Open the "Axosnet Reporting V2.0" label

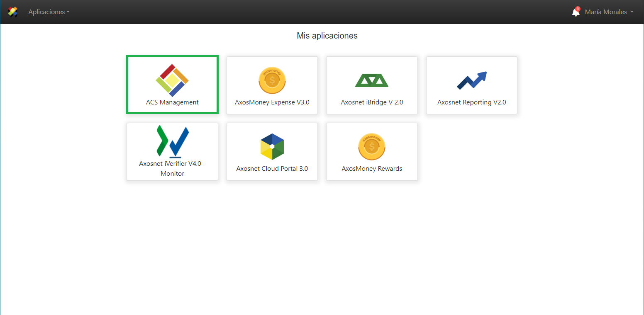[472, 102]
